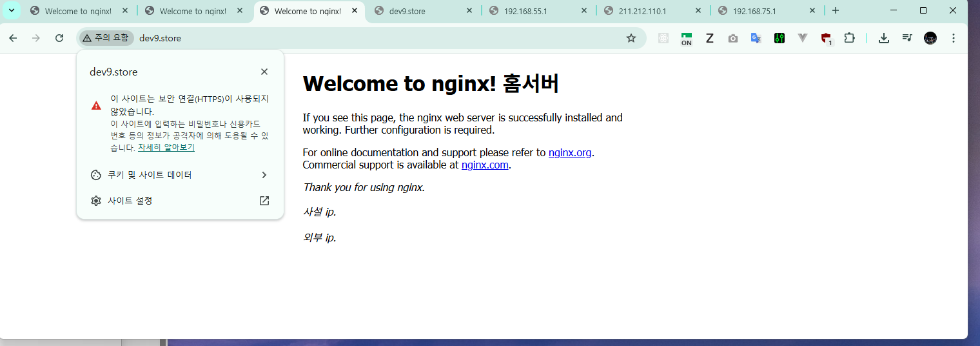Open '사이트 설정' site settings
The image size is (980, 346).
tap(180, 201)
